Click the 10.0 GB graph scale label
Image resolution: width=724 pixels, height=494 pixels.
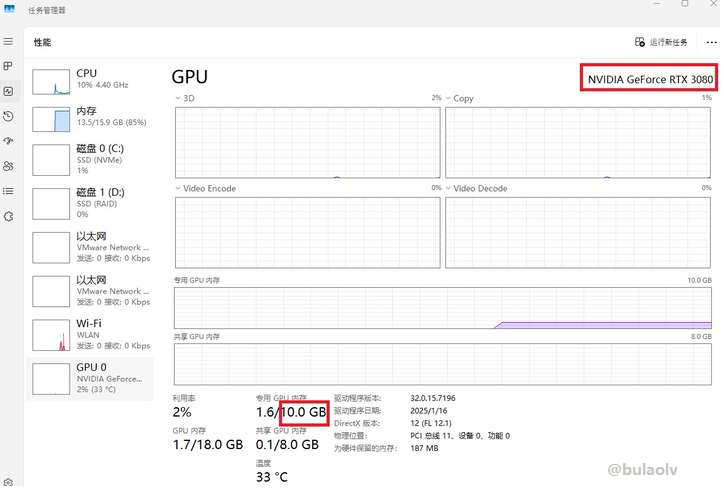coord(700,280)
